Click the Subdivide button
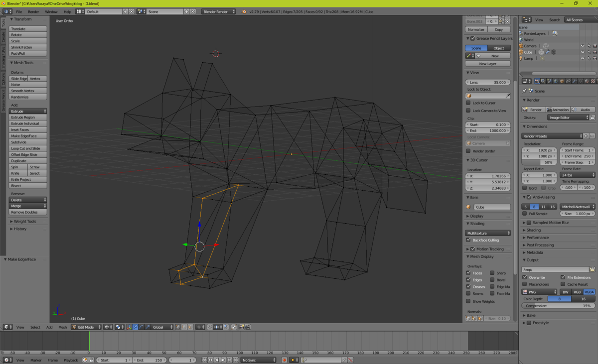Viewport: 598px width, 364px height. point(28,142)
